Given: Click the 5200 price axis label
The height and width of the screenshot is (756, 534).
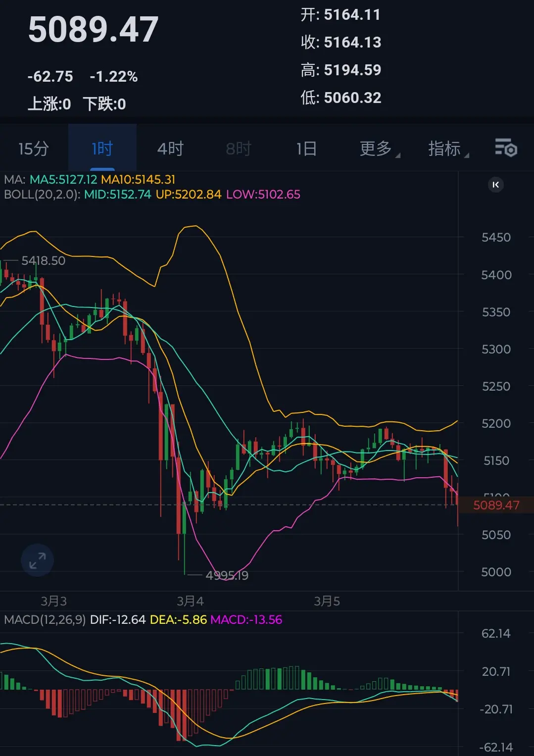Looking at the screenshot, I should pyautogui.click(x=496, y=423).
